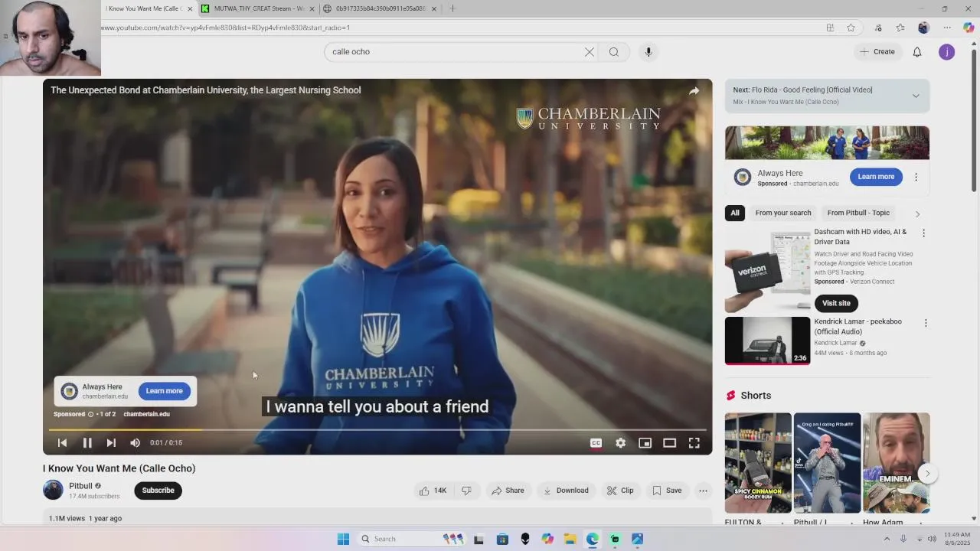Open Edge favorites list icon
This screenshot has width=980, height=551.
(x=900, y=28)
